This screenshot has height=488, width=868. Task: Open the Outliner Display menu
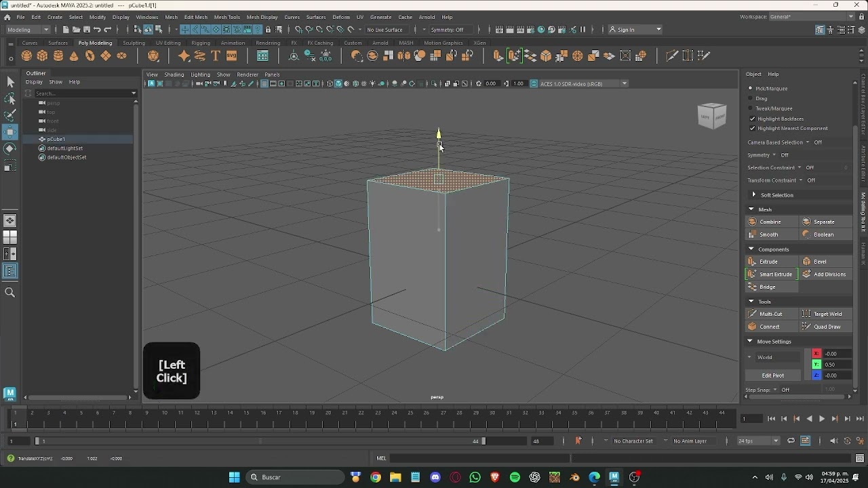34,82
